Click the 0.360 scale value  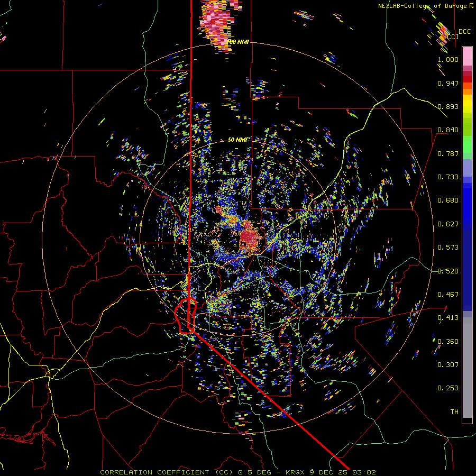[448, 342]
